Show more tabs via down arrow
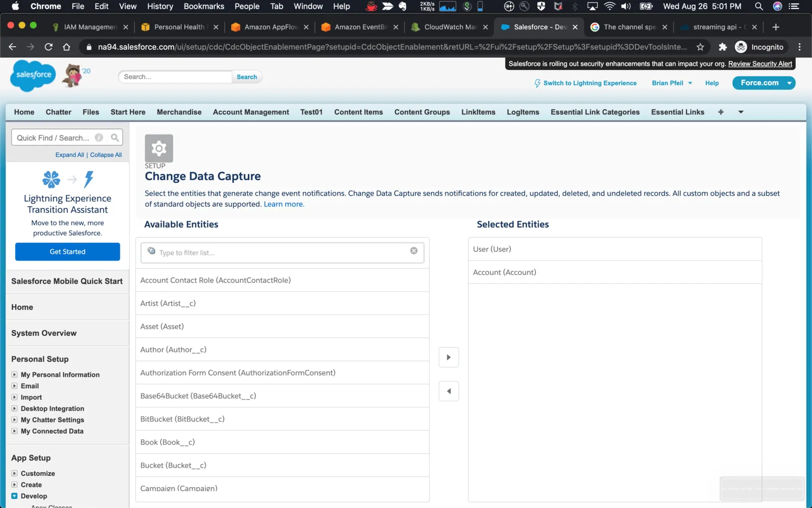Screen dimensions: 812x508 click(741, 112)
